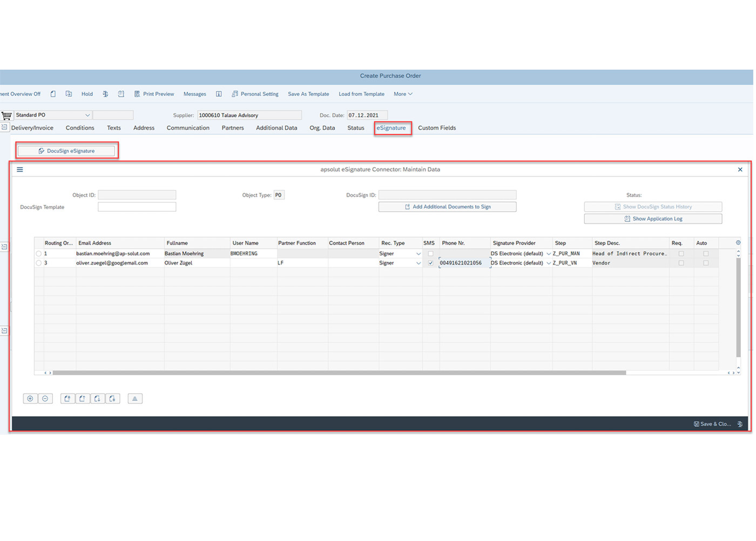
Task: Switch to the Custom Fields tab
Action: 437,128
